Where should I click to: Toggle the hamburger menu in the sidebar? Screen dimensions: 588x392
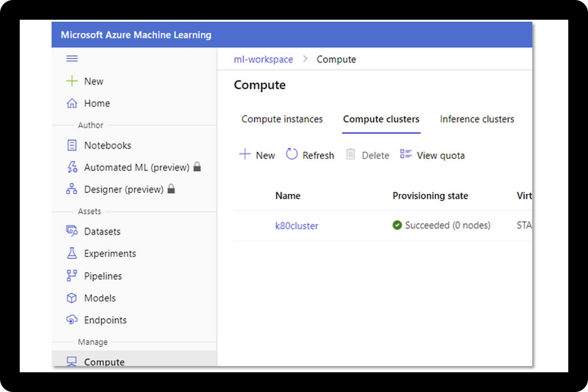tap(72, 58)
